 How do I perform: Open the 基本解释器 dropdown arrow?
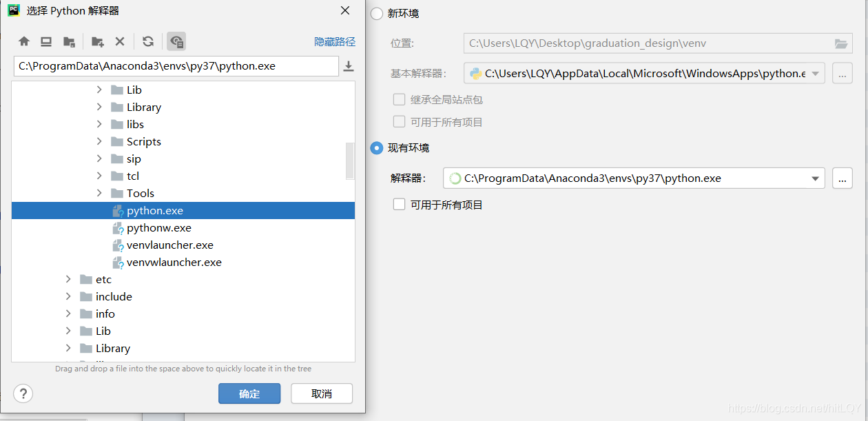(x=816, y=73)
